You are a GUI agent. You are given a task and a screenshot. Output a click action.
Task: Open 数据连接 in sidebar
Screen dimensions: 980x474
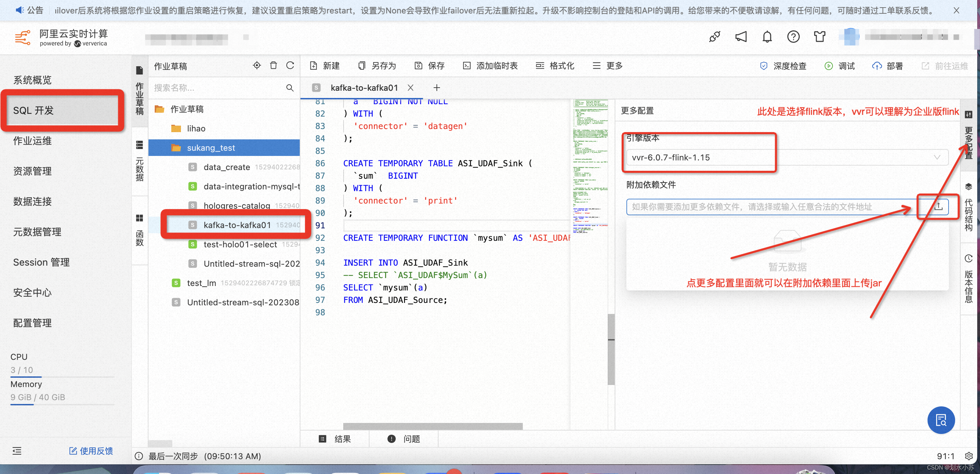[33, 202]
